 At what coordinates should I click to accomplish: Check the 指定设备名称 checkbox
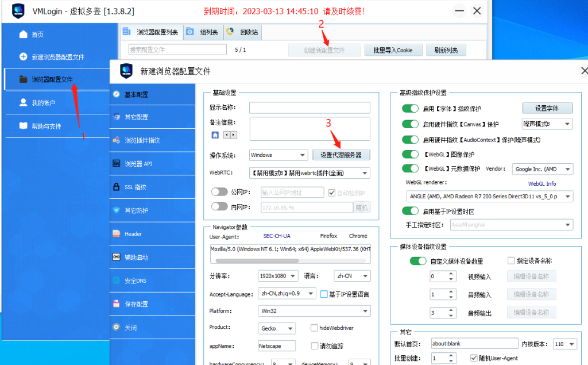pyautogui.click(x=511, y=260)
